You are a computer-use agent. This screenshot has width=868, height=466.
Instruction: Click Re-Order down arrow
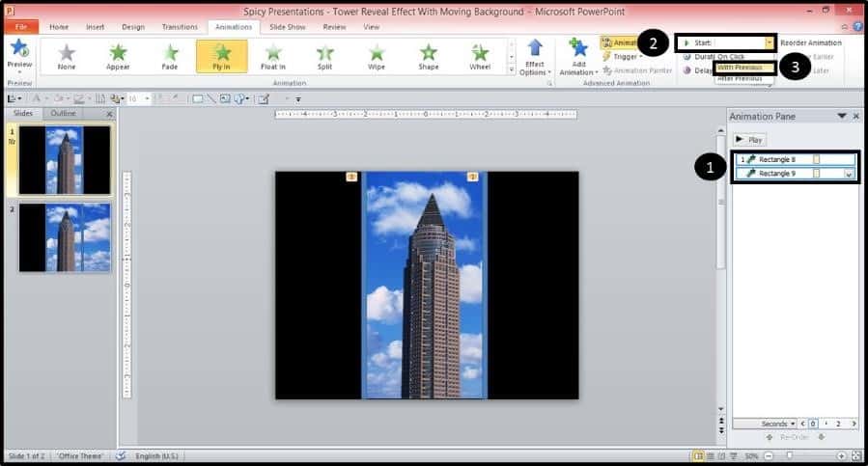821,437
